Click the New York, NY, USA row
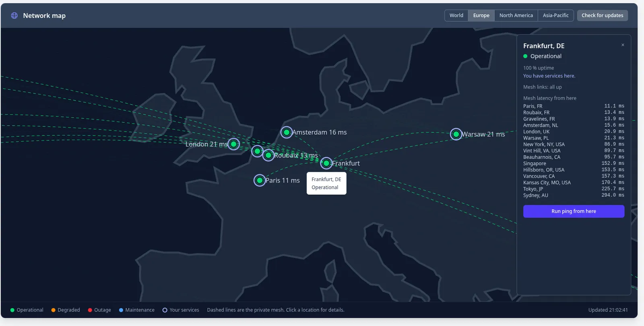 pyautogui.click(x=574, y=144)
